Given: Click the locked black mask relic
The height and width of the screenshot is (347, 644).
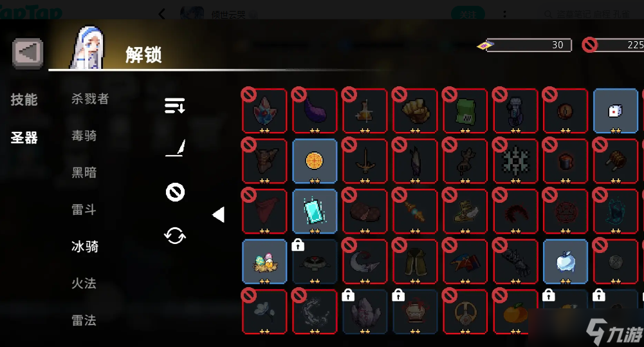Looking at the screenshot, I should [315, 261].
